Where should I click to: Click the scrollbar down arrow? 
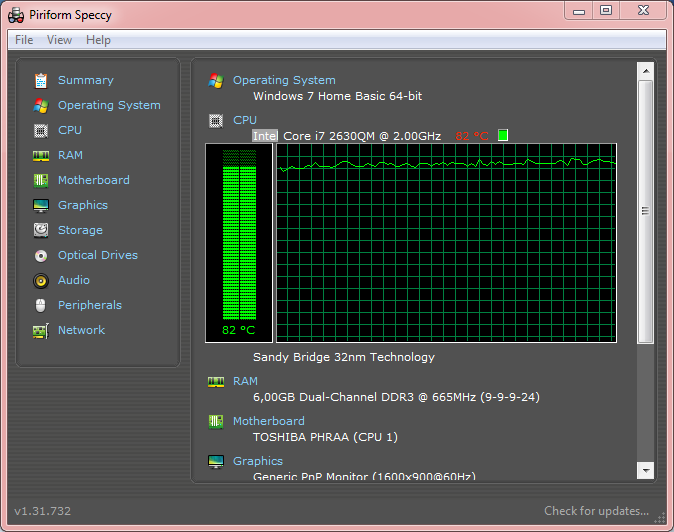(x=646, y=471)
